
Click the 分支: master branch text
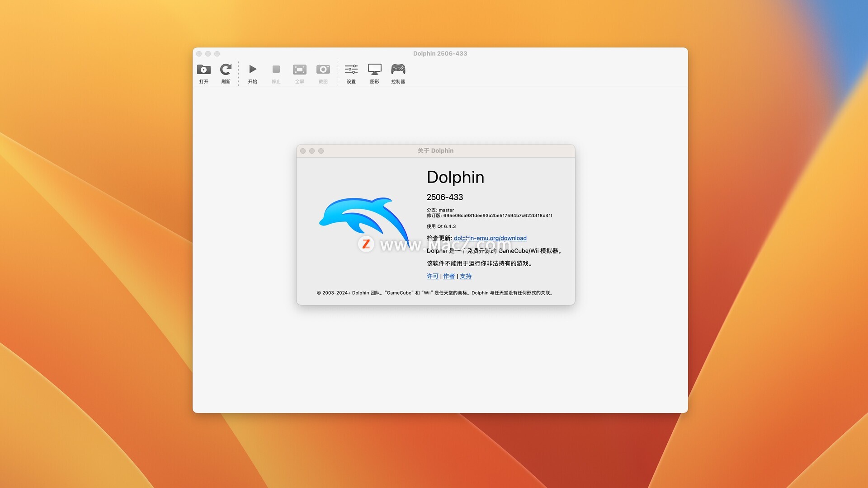440,210
